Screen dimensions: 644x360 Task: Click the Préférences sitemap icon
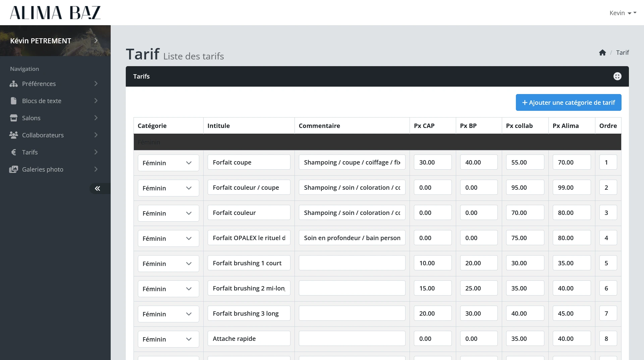pyautogui.click(x=13, y=84)
